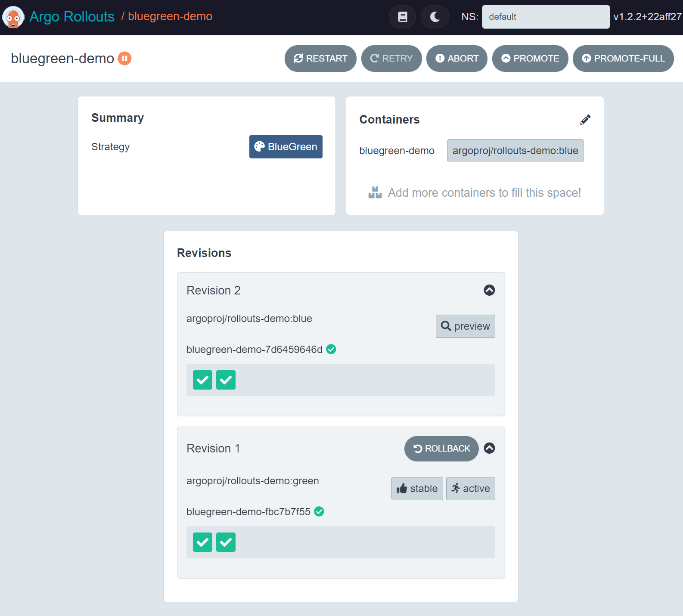Edit containers with the pencil icon
Image resolution: width=683 pixels, height=616 pixels.
click(x=585, y=120)
